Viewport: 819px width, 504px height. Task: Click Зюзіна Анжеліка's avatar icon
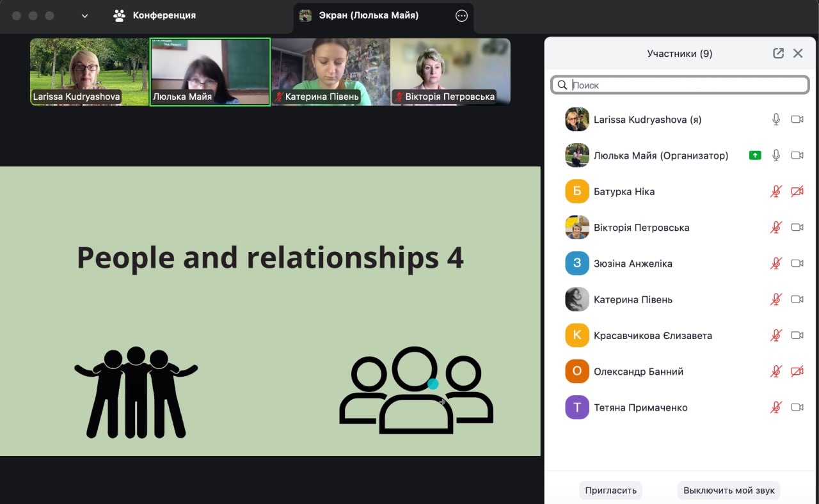(x=576, y=264)
